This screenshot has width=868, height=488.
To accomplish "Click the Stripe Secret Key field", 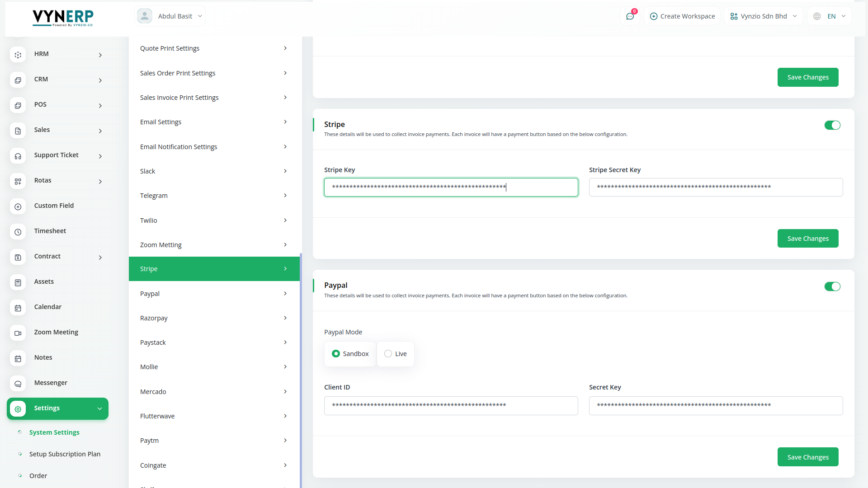I will point(715,187).
